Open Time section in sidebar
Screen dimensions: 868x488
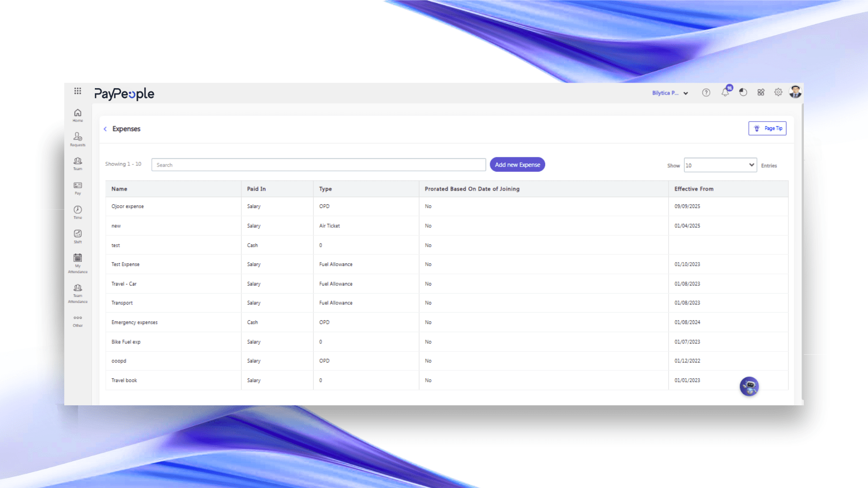coord(78,211)
